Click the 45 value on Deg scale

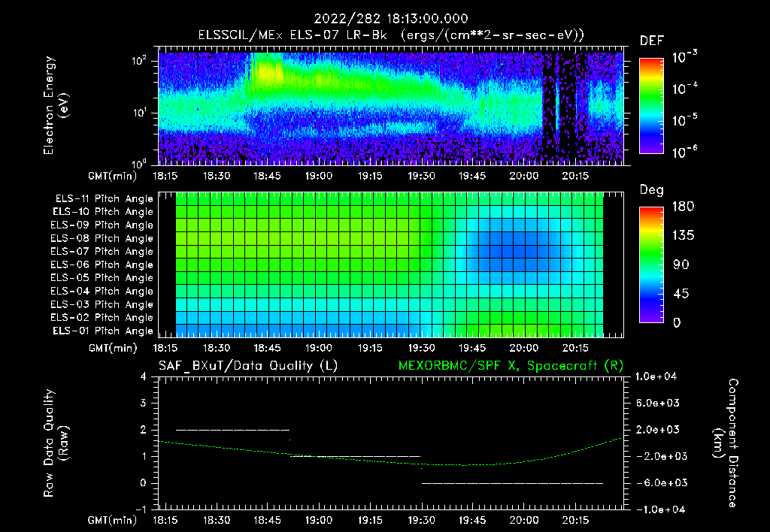[x=681, y=294]
